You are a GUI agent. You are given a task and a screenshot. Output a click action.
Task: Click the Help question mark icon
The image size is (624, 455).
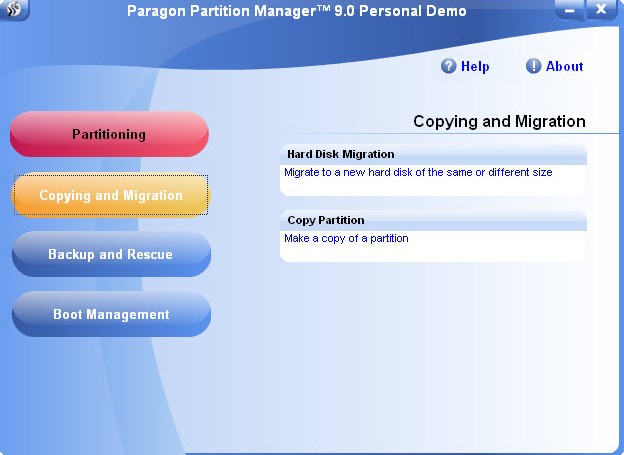pos(449,67)
